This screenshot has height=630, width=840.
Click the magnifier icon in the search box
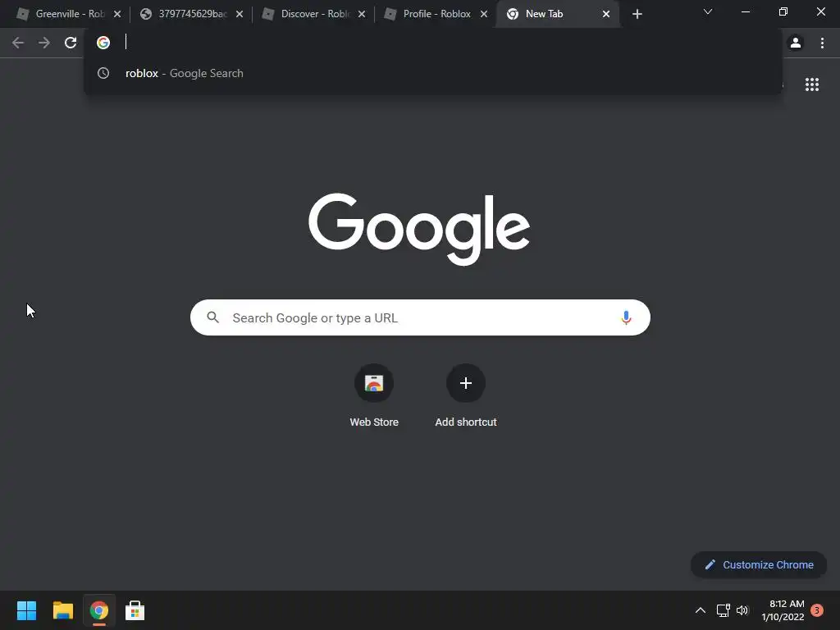[212, 317]
